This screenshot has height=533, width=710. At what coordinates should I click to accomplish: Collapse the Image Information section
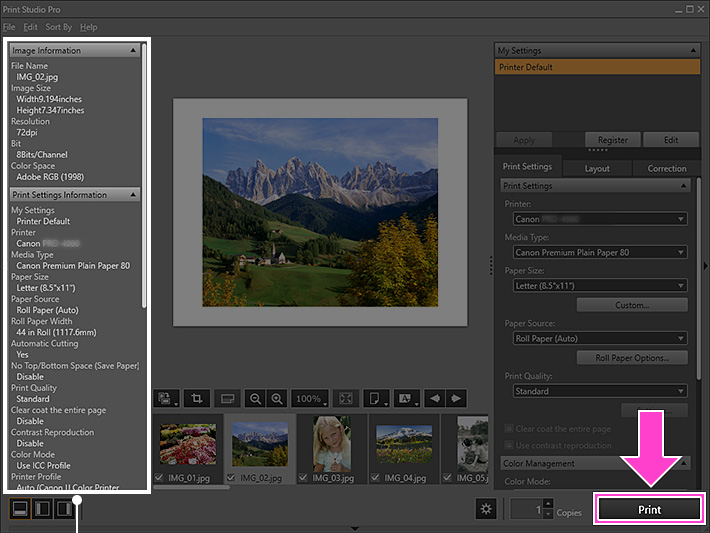pos(133,50)
